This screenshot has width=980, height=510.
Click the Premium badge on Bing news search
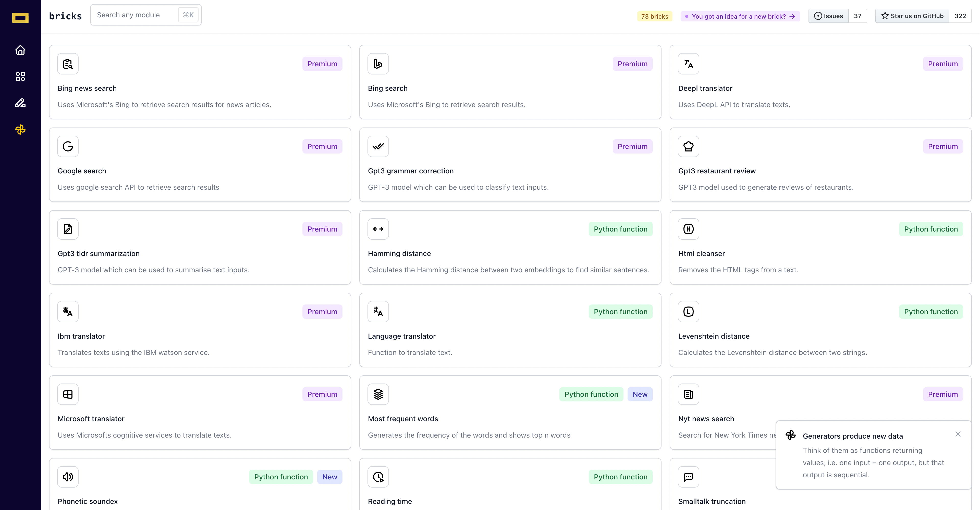click(x=322, y=64)
